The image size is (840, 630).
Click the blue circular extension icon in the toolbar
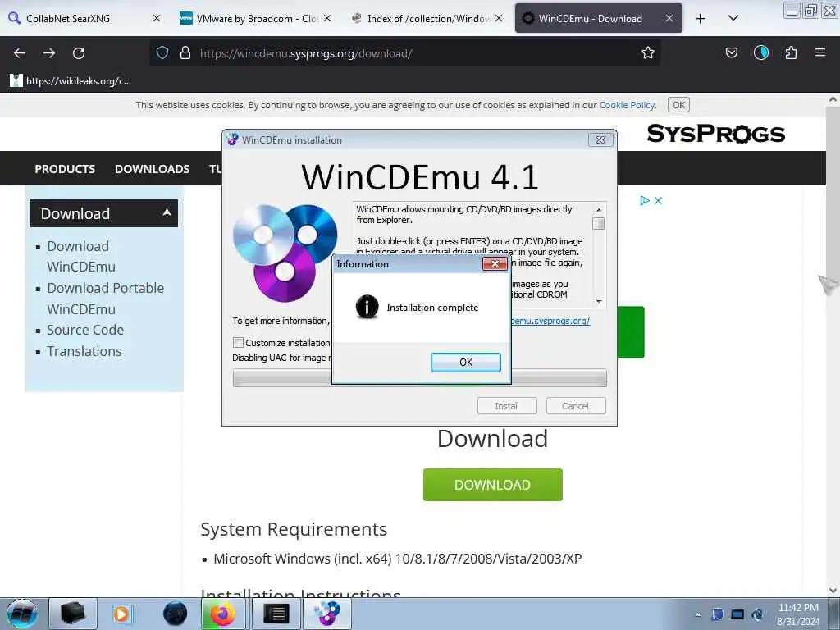(x=760, y=53)
